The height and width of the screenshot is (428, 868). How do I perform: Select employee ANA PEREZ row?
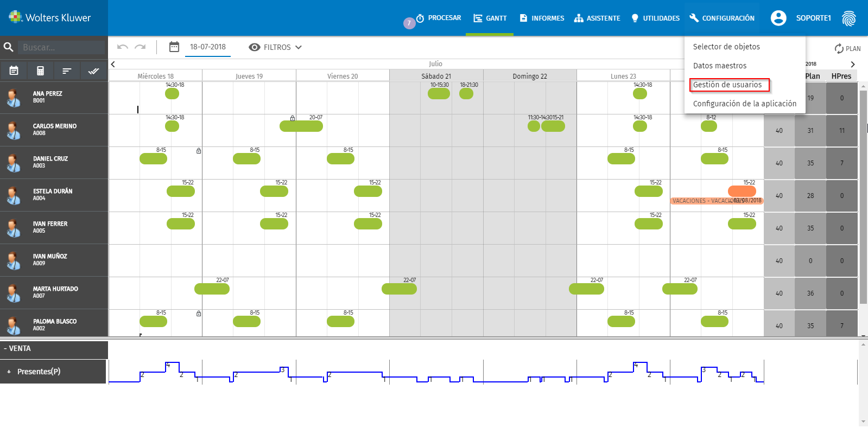(x=54, y=98)
